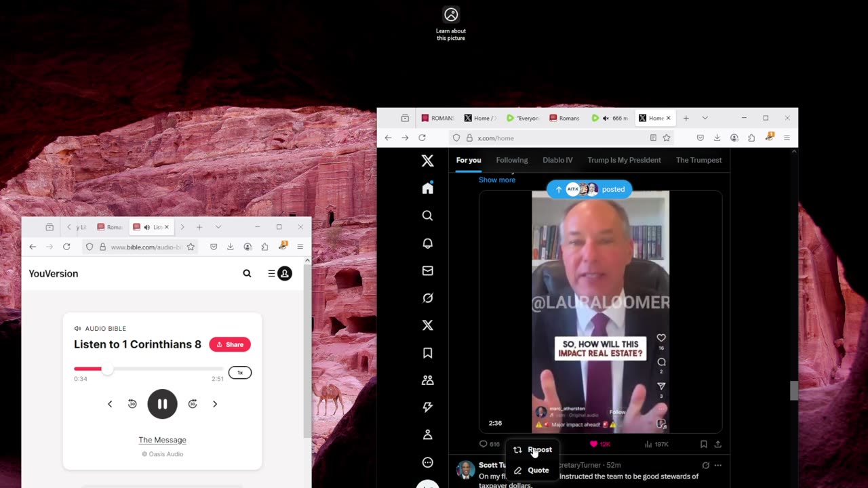
Task: Switch to ROMANS browser tab in X window
Action: pos(438,118)
